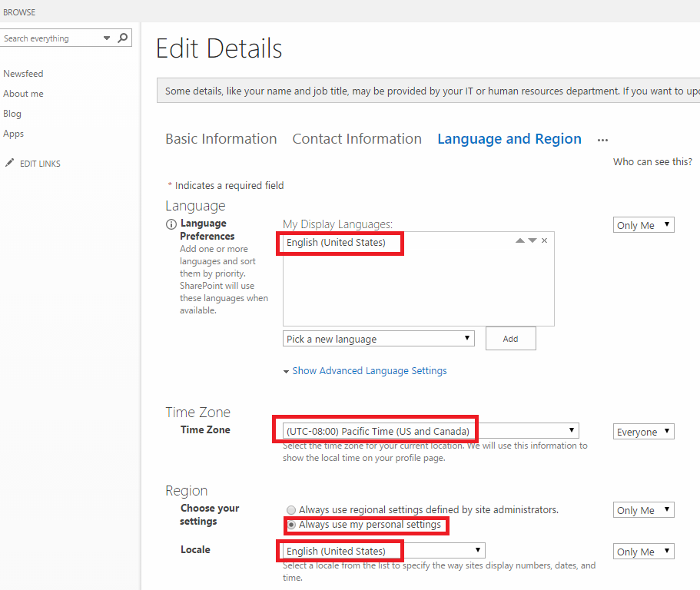The width and height of the screenshot is (700, 590).
Task: Move English (United States) language up
Action: point(519,240)
